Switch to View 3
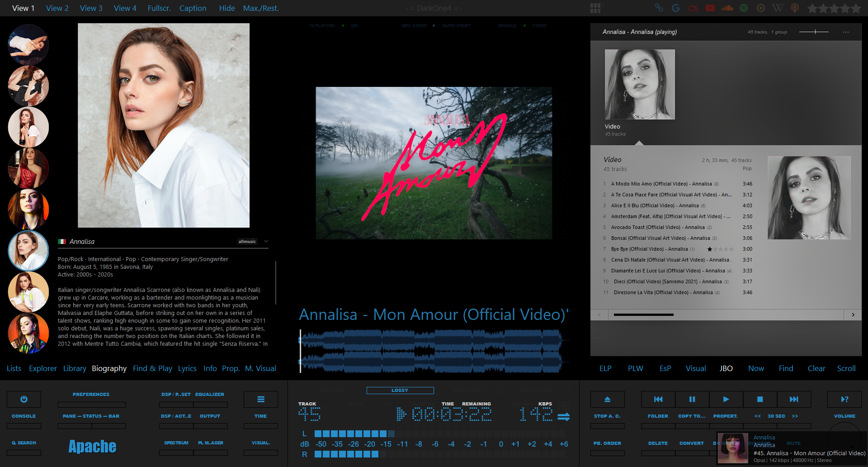Image resolution: width=868 pixels, height=467 pixels. [x=91, y=8]
